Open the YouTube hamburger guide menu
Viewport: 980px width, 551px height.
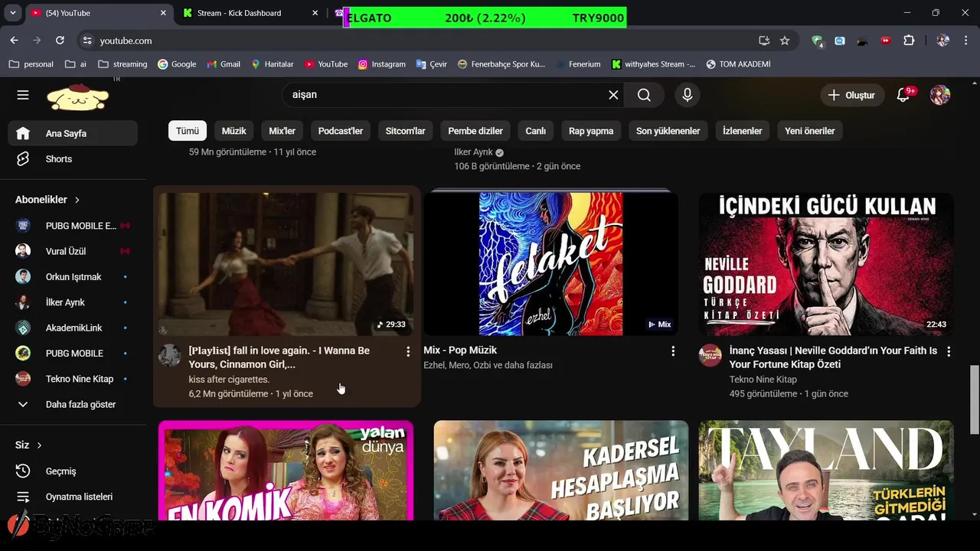click(x=23, y=95)
